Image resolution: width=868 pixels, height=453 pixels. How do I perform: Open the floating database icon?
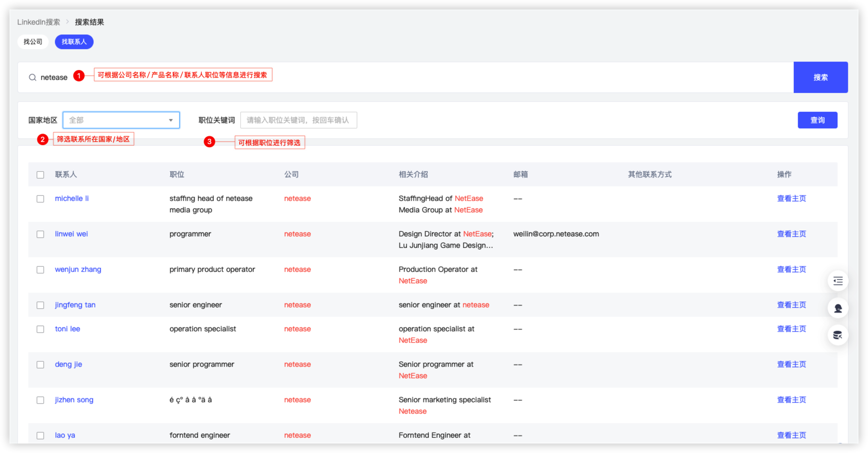[x=838, y=335]
